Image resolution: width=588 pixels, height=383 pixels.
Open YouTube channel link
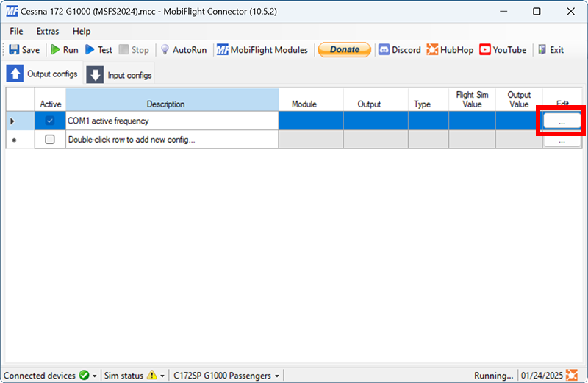click(503, 49)
